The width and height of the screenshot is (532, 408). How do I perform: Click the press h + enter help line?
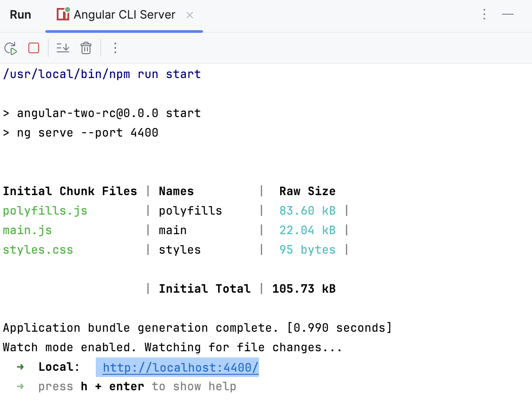[137, 386]
